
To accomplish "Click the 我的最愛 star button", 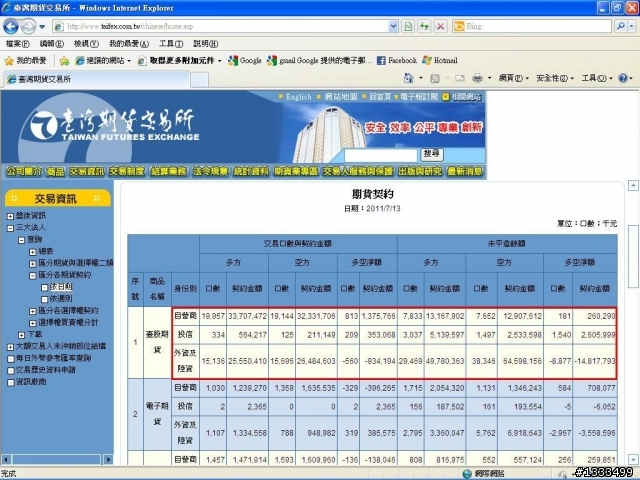I will click(x=25, y=61).
